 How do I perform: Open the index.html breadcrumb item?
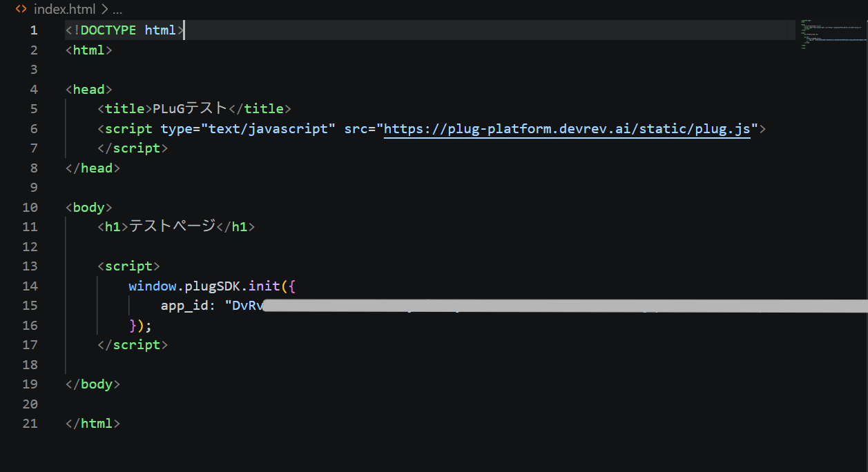coord(64,10)
